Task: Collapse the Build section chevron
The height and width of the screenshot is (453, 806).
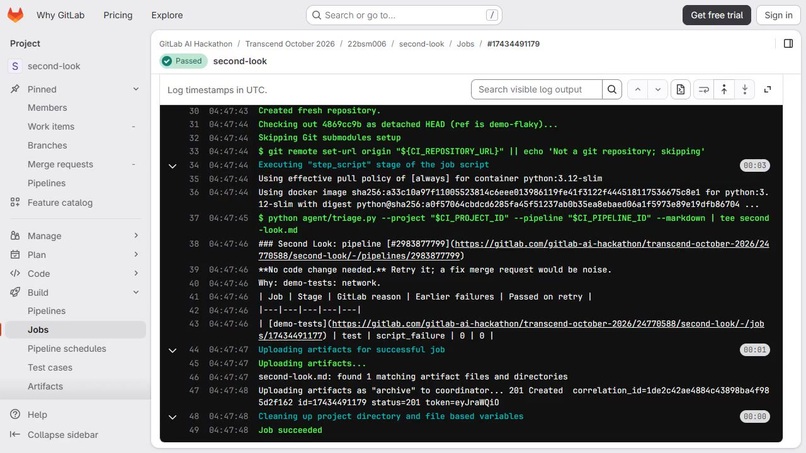Action: tap(136, 292)
